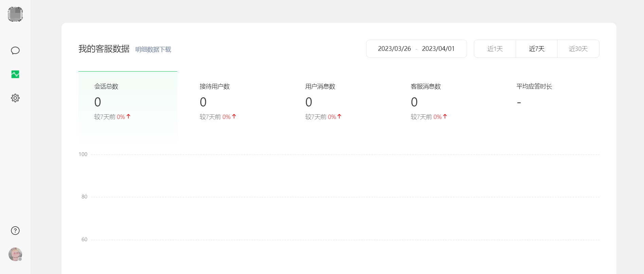Screen dimensions: 644x274
Task: Open the settings gear icon
Action: click(x=15, y=98)
